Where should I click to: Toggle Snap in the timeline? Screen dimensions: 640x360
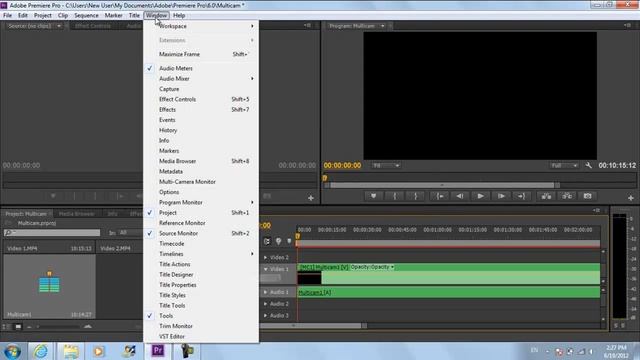pos(267,241)
